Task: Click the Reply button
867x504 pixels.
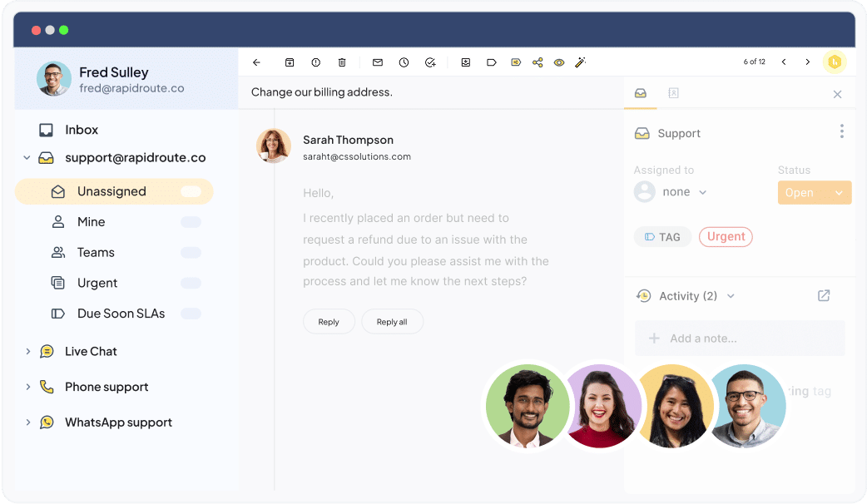Action: pos(329,322)
